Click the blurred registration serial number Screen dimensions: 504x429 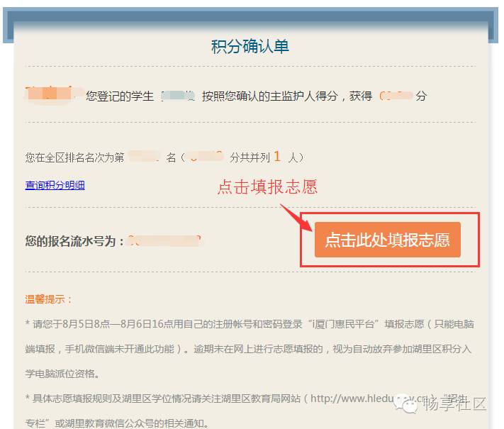[164, 240]
